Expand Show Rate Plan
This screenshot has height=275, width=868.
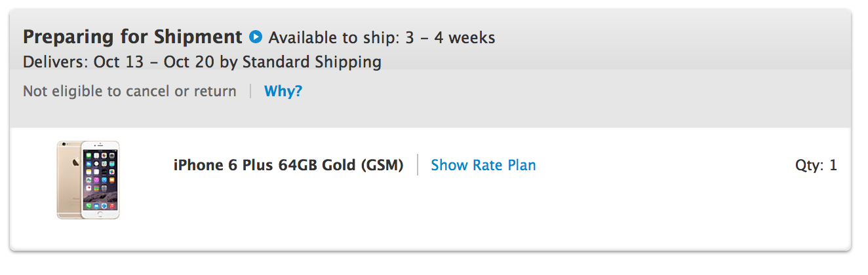click(x=483, y=165)
